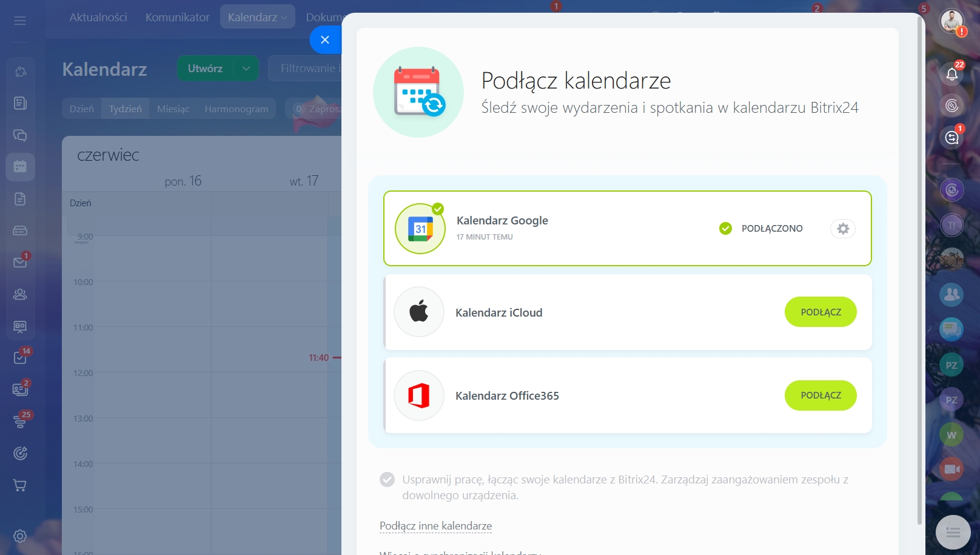
Task: Click the panel vertical scrollbar
Action: [919, 270]
